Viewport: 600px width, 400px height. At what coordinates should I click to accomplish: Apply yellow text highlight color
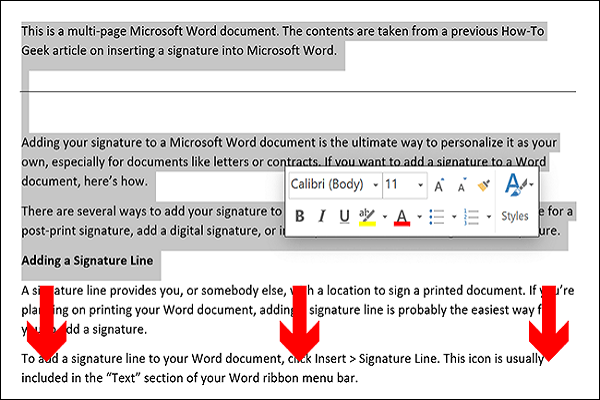tap(367, 216)
